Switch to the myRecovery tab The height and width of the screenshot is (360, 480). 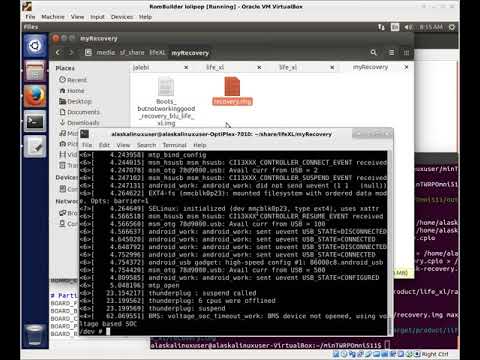click(370, 67)
